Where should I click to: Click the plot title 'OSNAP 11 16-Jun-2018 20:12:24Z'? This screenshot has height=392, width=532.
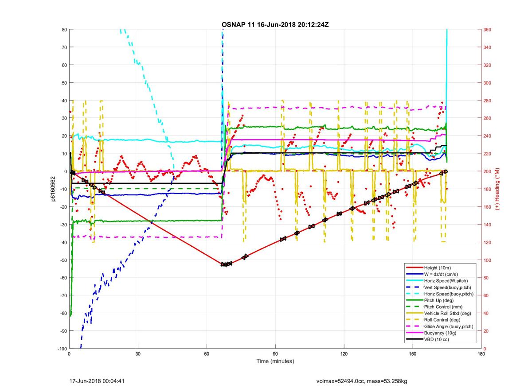coord(275,24)
